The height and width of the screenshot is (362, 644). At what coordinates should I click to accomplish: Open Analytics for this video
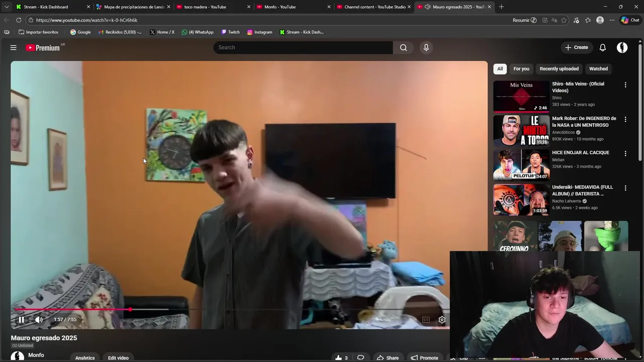pos(85,358)
